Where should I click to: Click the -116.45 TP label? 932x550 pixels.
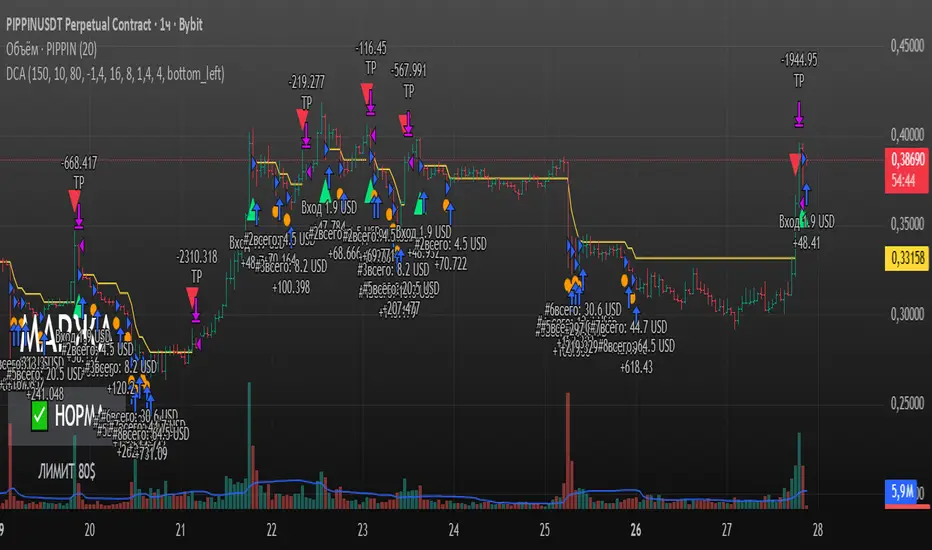coord(371,58)
